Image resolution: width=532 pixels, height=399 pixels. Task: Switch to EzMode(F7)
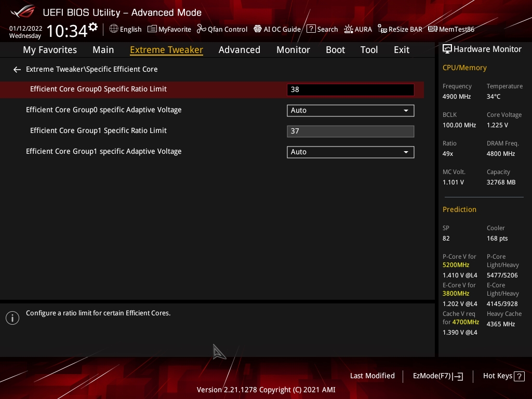point(437,376)
